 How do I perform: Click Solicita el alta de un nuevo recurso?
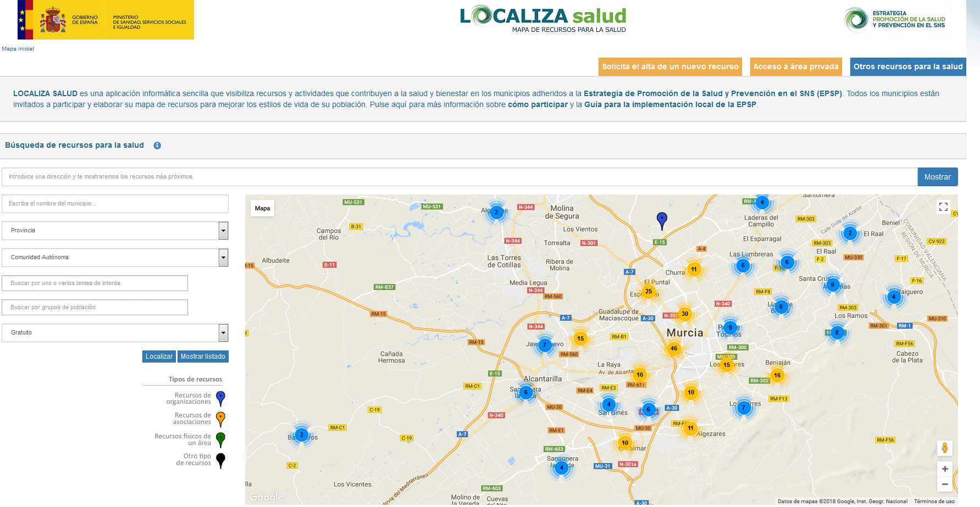tap(670, 66)
